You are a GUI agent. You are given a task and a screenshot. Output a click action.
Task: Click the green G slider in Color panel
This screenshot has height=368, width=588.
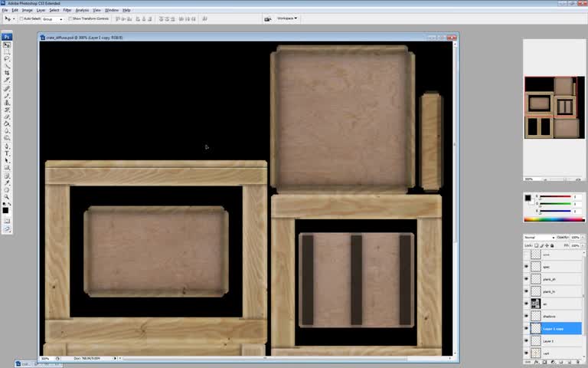(555, 204)
